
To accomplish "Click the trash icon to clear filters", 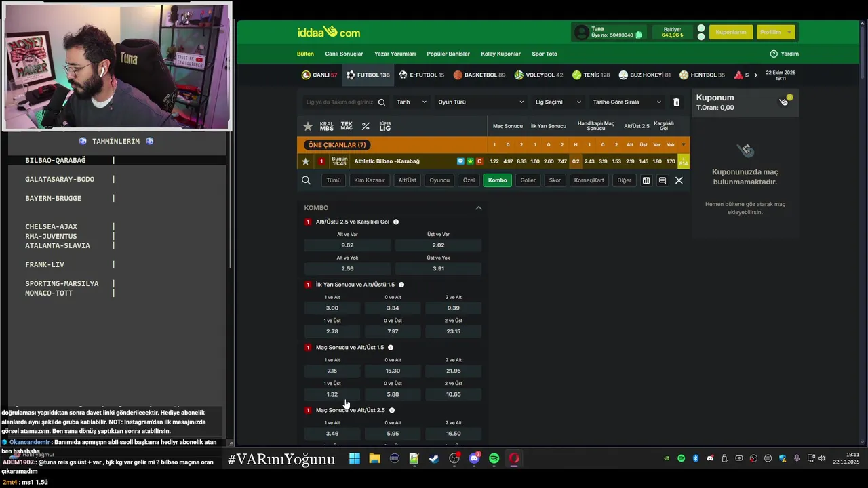I will [x=676, y=102].
